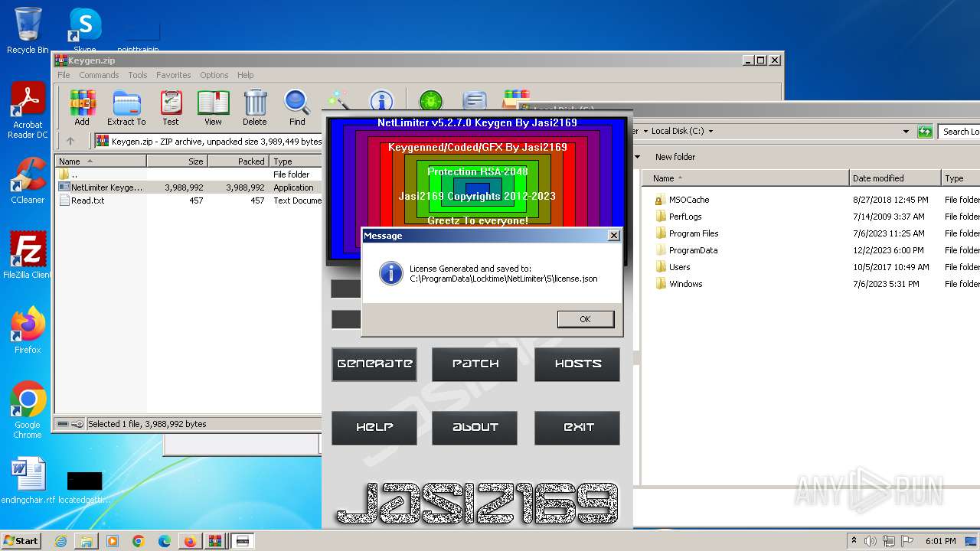Show hidden system tray icons
Screen dimensions: 980x551
point(854,541)
